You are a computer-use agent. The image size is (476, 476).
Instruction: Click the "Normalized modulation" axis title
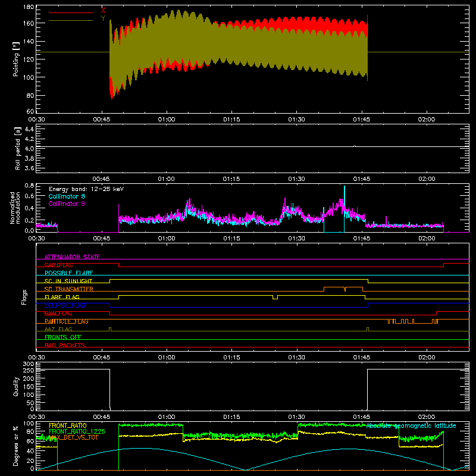15,208
